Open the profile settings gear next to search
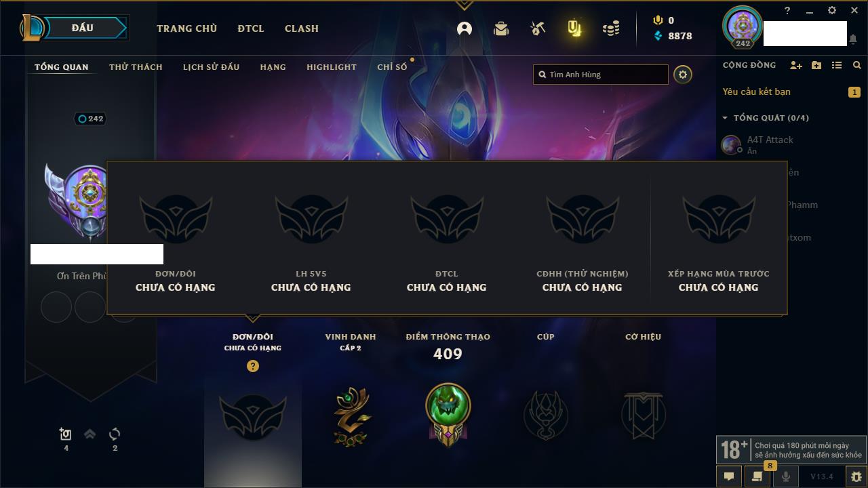This screenshot has width=868, height=488. coord(683,75)
